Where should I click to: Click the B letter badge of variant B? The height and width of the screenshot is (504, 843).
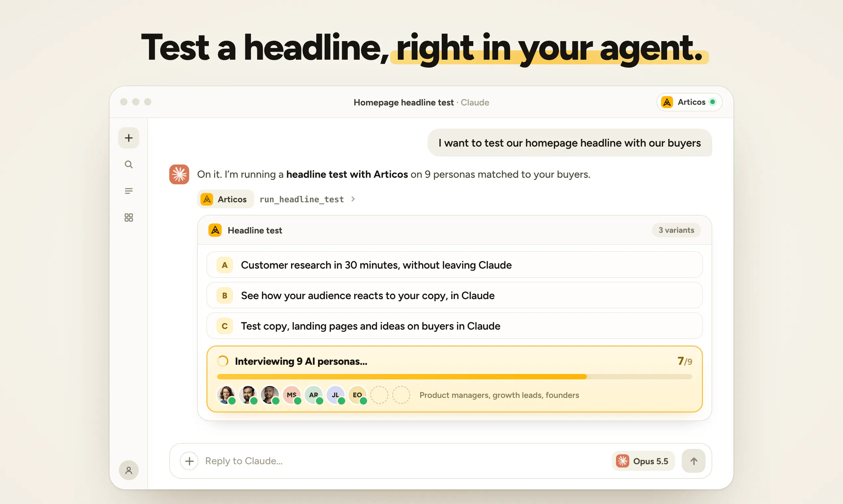225,295
